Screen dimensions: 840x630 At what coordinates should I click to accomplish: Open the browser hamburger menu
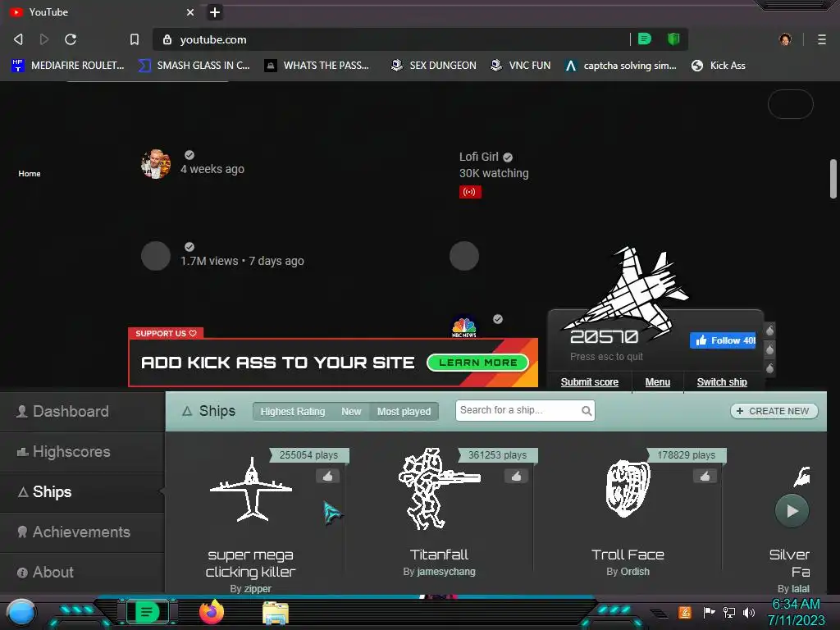coord(822,39)
